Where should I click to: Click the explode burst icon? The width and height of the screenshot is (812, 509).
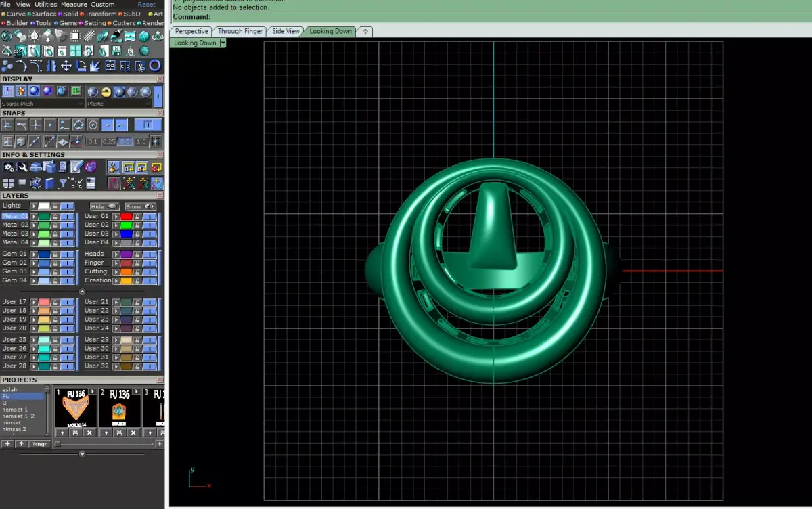(95, 66)
